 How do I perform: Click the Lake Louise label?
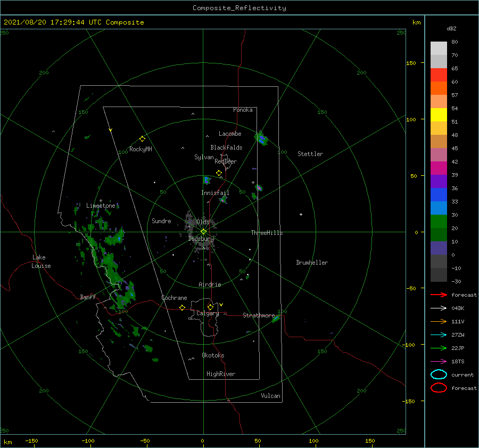tap(41, 262)
